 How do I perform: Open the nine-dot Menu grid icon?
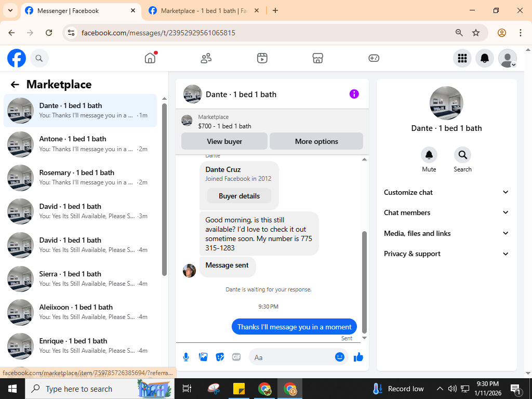[462, 58]
